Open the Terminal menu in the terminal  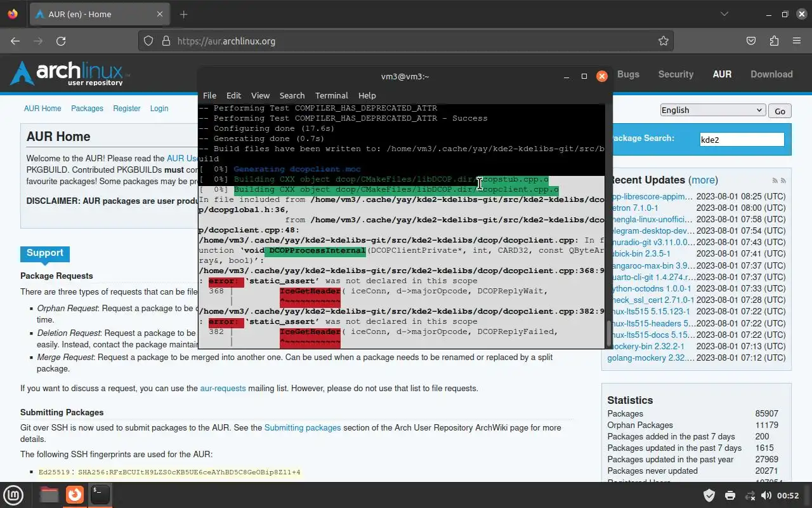[x=331, y=95]
